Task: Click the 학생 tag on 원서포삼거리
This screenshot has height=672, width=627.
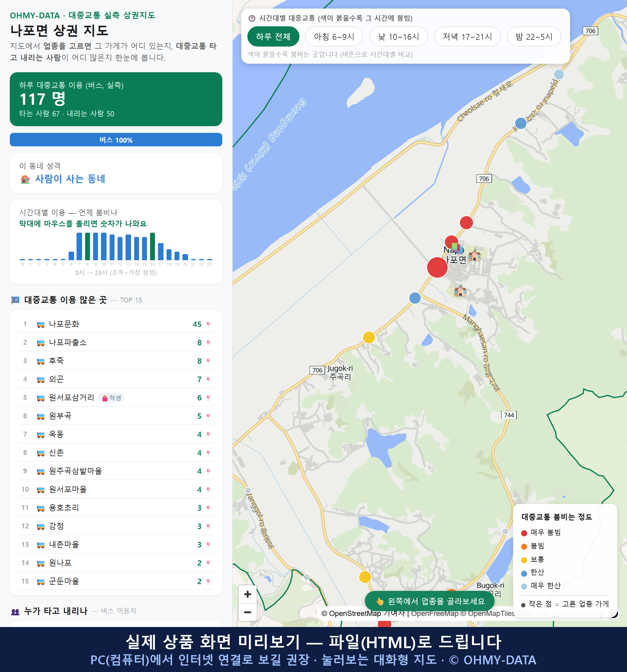Action: 111,398
